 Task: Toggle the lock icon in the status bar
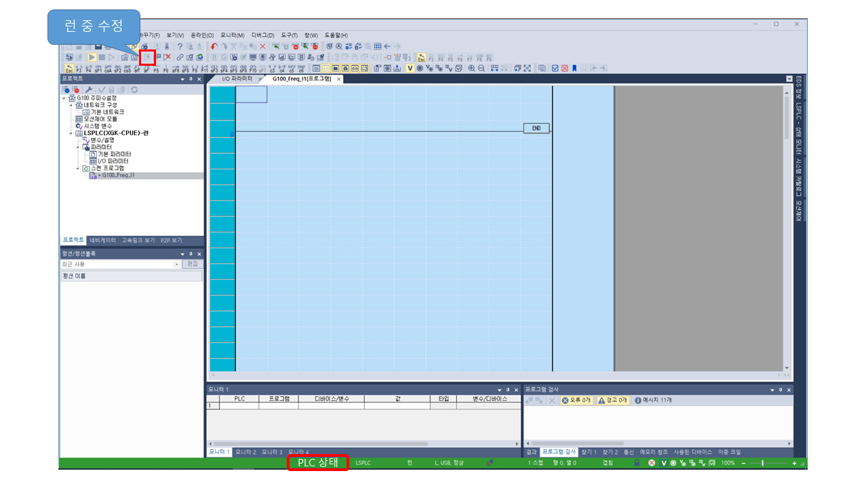click(637, 463)
